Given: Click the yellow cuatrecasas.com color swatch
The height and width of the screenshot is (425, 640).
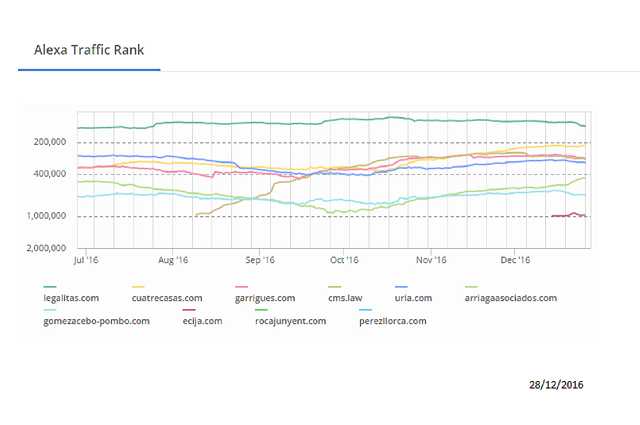Looking at the screenshot, I should pyautogui.click(x=138, y=287).
